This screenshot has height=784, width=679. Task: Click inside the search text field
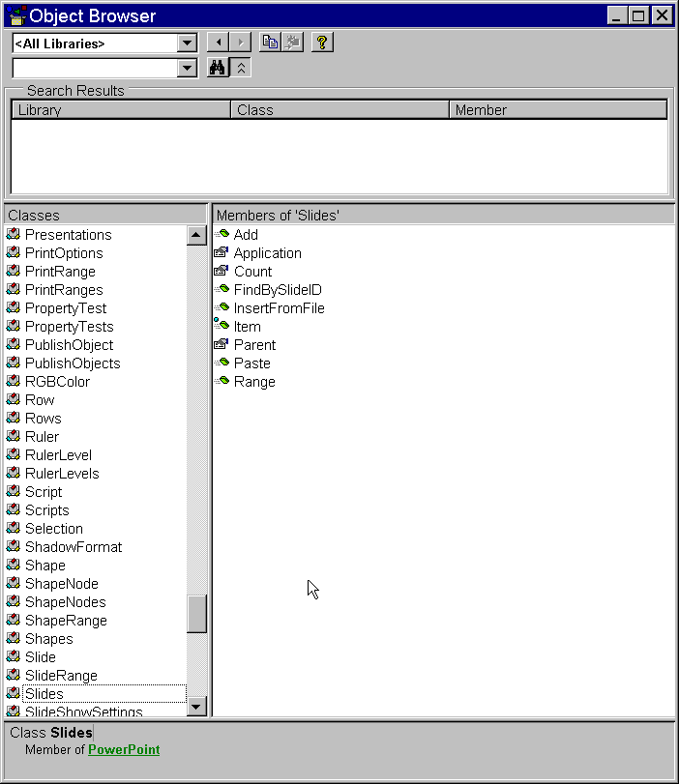point(94,68)
